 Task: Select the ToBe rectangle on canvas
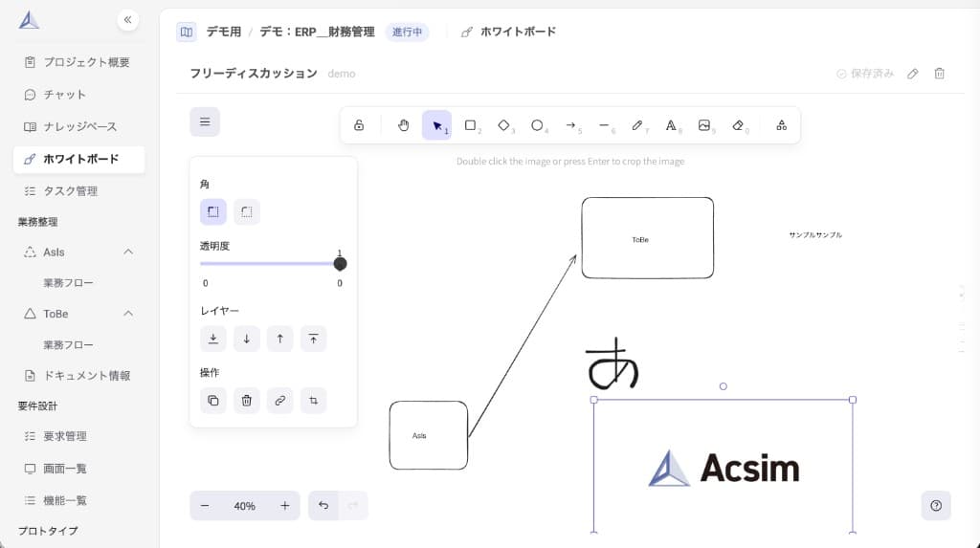pos(648,238)
